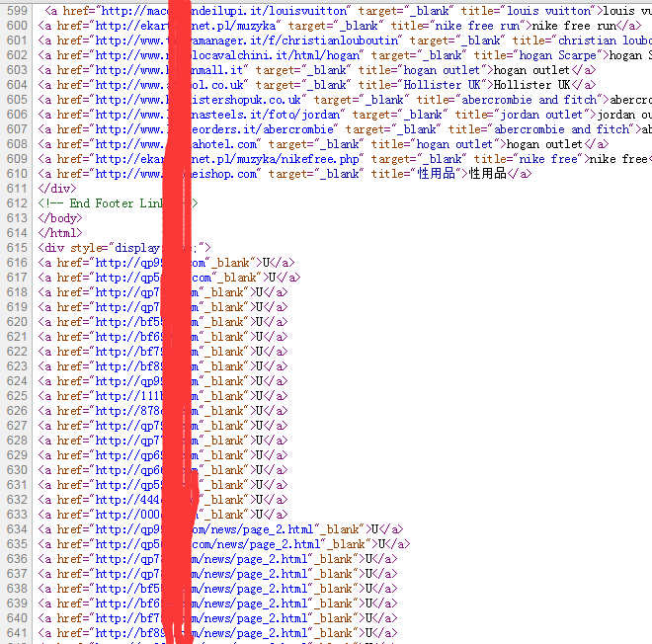The height and width of the screenshot is (644, 652).
Task: Click 'ahotel.com' domain on line 608
Action: [x=224, y=144]
